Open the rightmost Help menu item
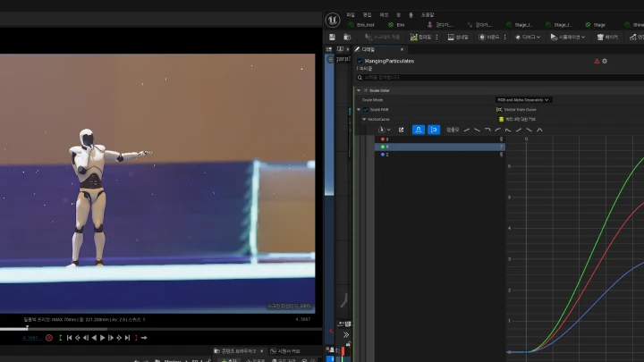This screenshot has width=644, height=362. 428,15
